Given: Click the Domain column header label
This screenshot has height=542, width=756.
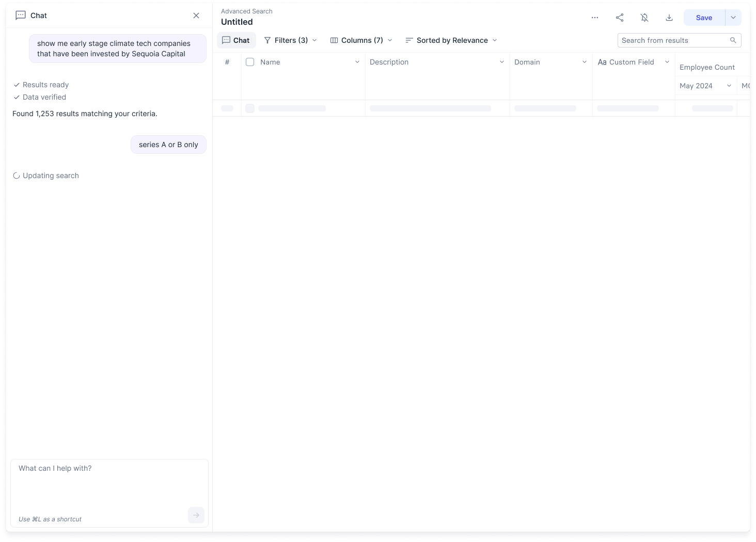Looking at the screenshot, I should [x=527, y=62].
